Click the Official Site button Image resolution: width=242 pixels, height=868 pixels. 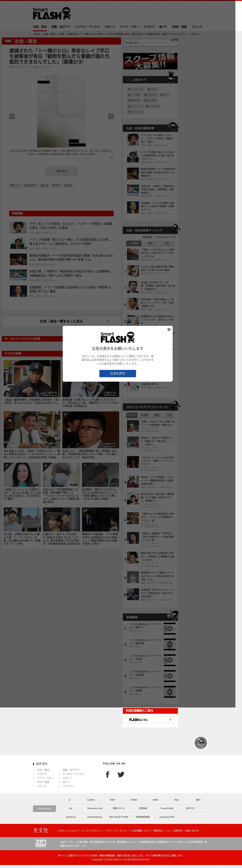pyautogui.click(x=44, y=808)
